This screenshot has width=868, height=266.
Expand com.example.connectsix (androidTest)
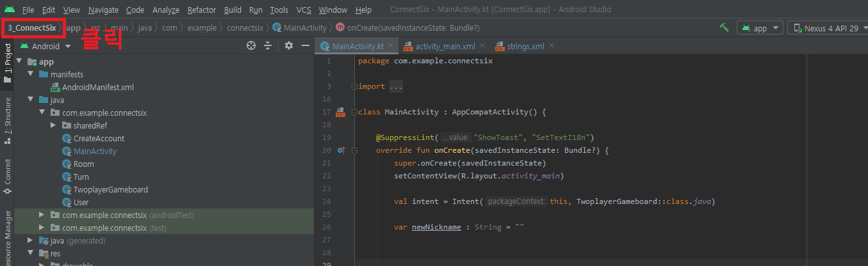(x=42, y=215)
